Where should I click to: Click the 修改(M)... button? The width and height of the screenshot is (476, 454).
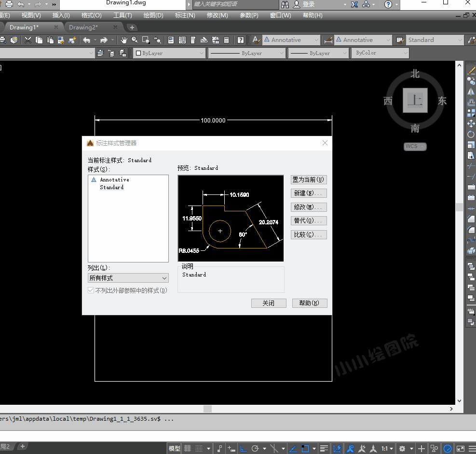pyautogui.click(x=309, y=207)
